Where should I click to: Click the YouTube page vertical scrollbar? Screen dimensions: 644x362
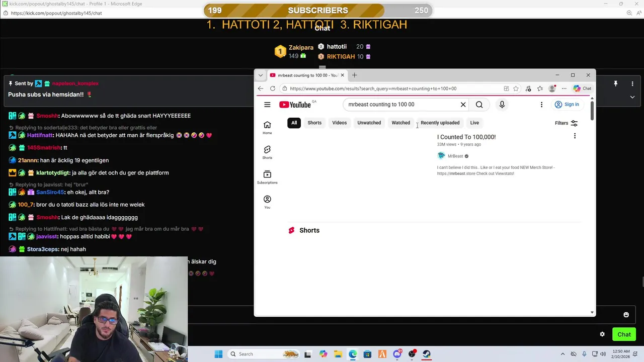click(592, 111)
